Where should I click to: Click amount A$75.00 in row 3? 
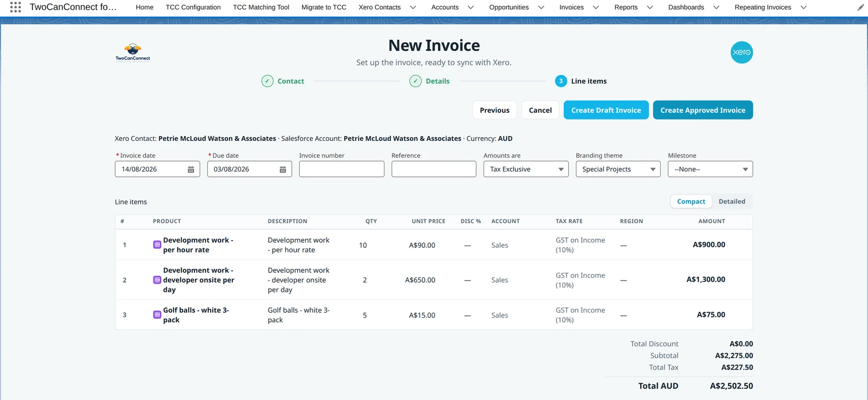[711, 315]
